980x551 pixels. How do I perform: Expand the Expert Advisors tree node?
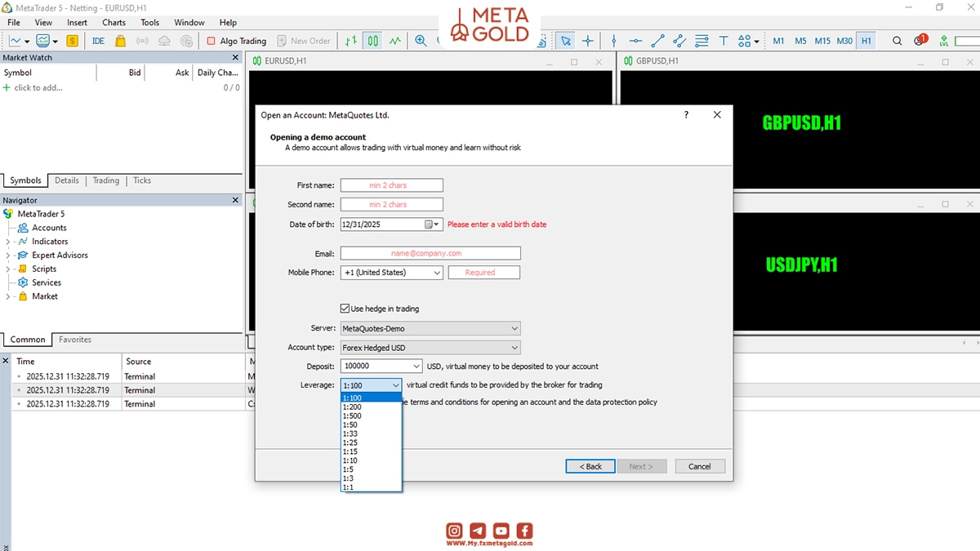(x=8, y=255)
